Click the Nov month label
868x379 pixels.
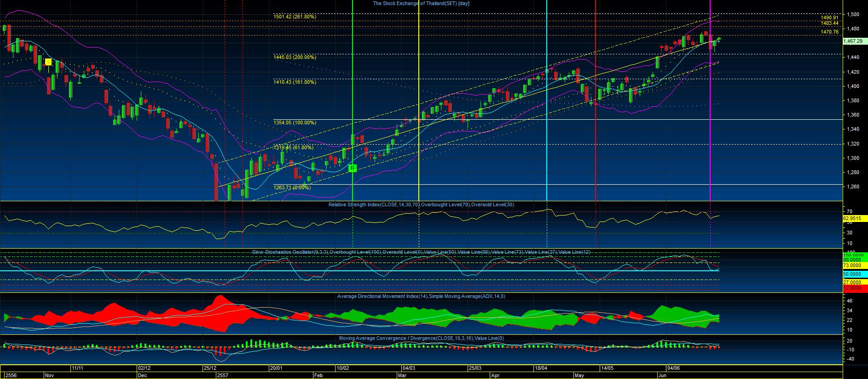pos(50,375)
